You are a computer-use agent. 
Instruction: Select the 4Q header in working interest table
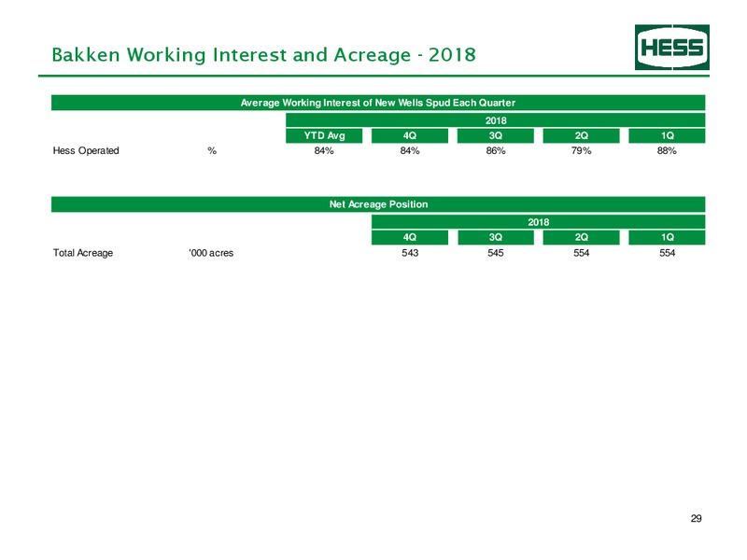(x=410, y=135)
